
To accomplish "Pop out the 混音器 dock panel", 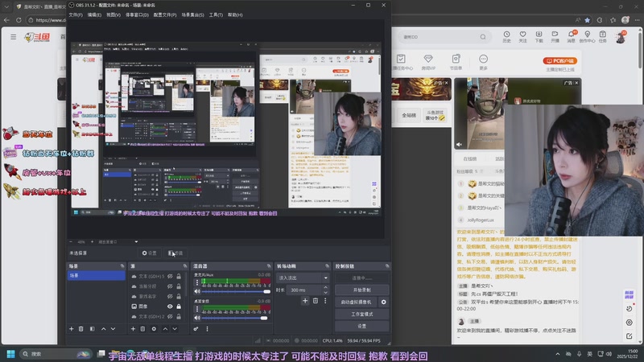I will pyautogui.click(x=269, y=266).
